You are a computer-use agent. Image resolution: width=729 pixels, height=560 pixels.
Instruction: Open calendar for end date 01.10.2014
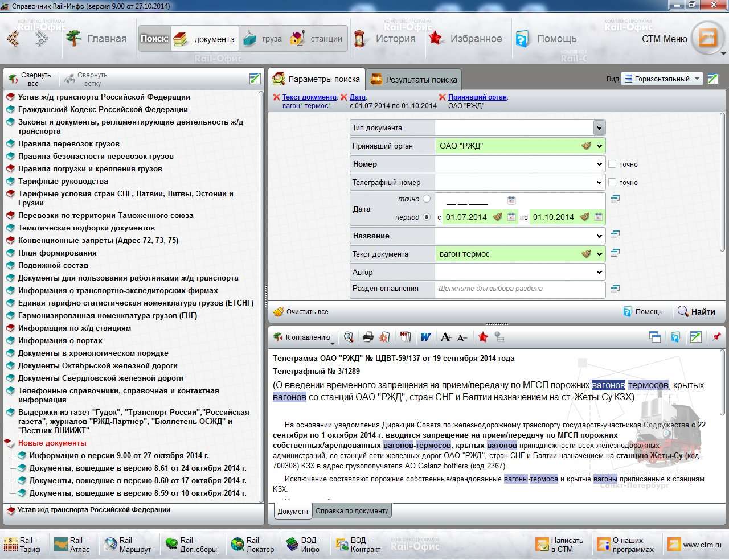(599, 217)
